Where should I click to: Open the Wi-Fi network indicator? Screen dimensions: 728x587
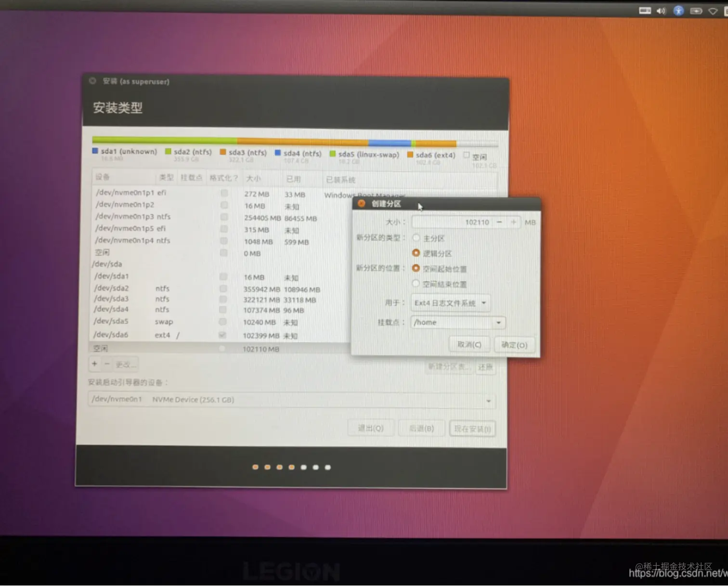point(713,12)
